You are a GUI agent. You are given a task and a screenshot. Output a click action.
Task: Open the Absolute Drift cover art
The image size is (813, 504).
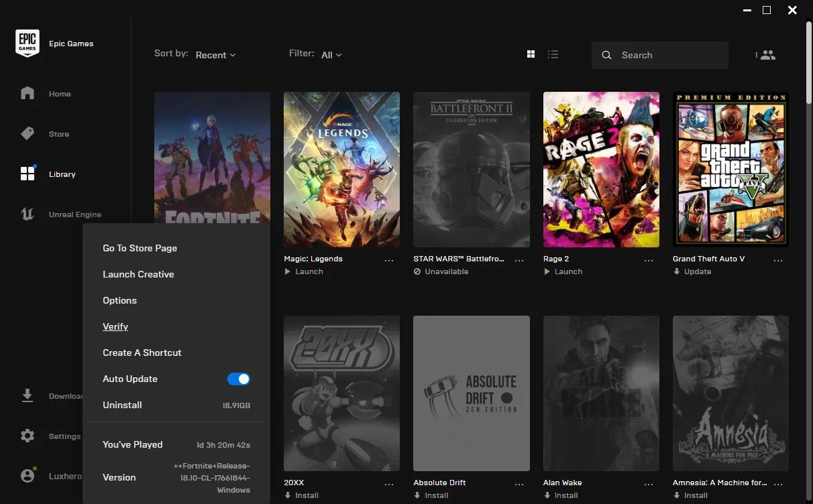tap(472, 393)
